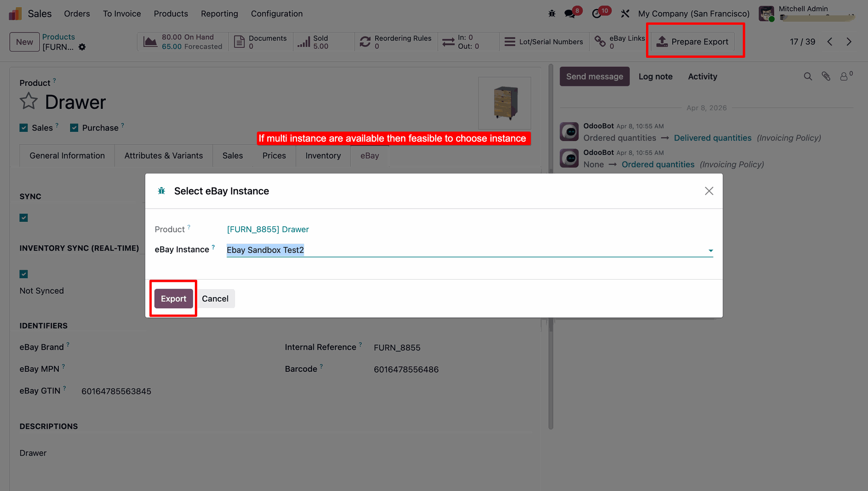Click the Sales app name in navbar
The height and width of the screenshot is (491, 868).
tap(40, 14)
